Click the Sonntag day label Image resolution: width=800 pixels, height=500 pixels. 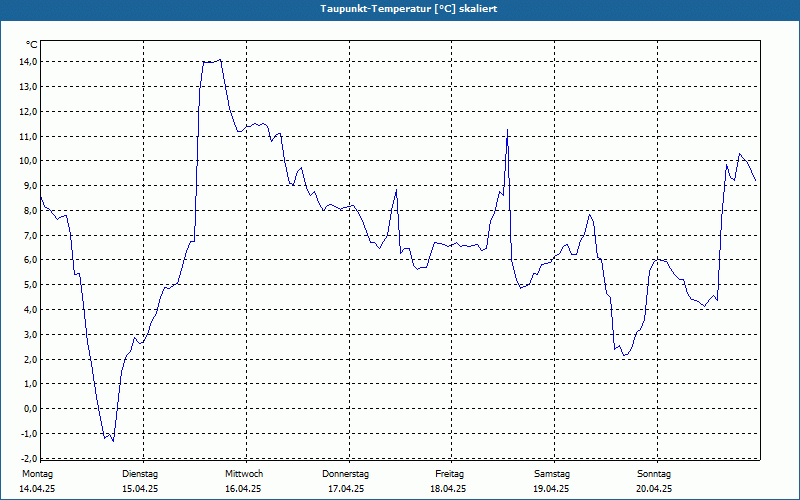[654, 474]
